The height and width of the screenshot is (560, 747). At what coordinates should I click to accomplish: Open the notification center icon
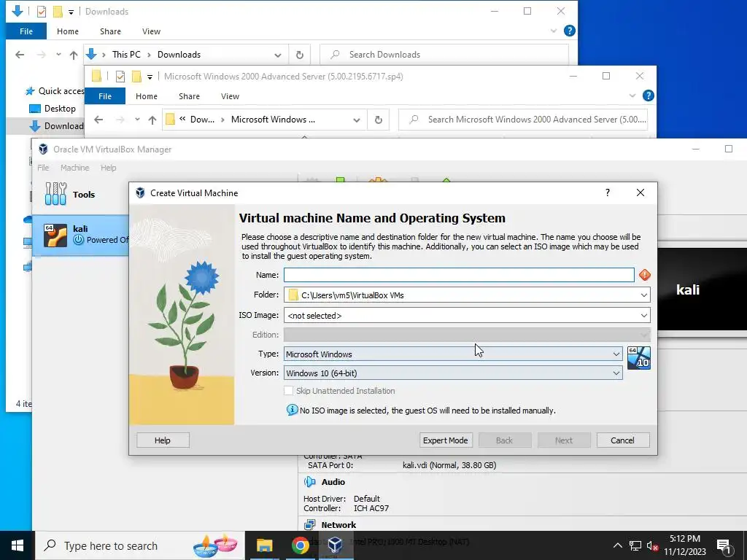pyautogui.click(x=724, y=546)
